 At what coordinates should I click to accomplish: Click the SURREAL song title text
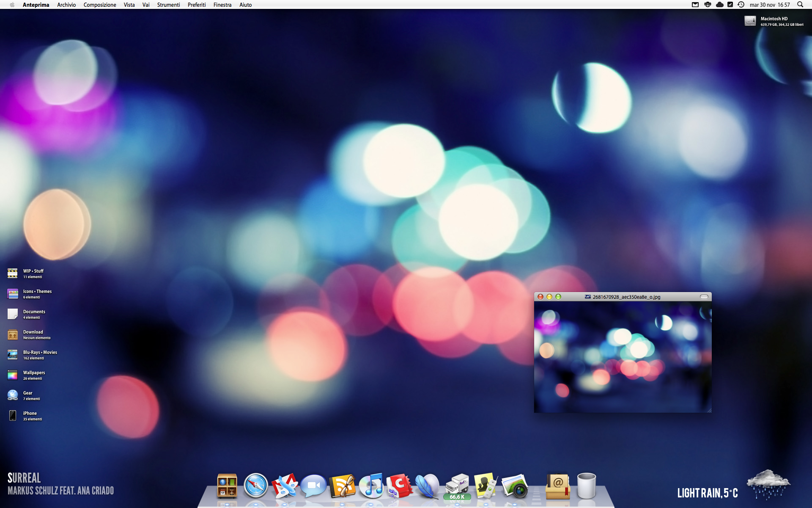24,478
